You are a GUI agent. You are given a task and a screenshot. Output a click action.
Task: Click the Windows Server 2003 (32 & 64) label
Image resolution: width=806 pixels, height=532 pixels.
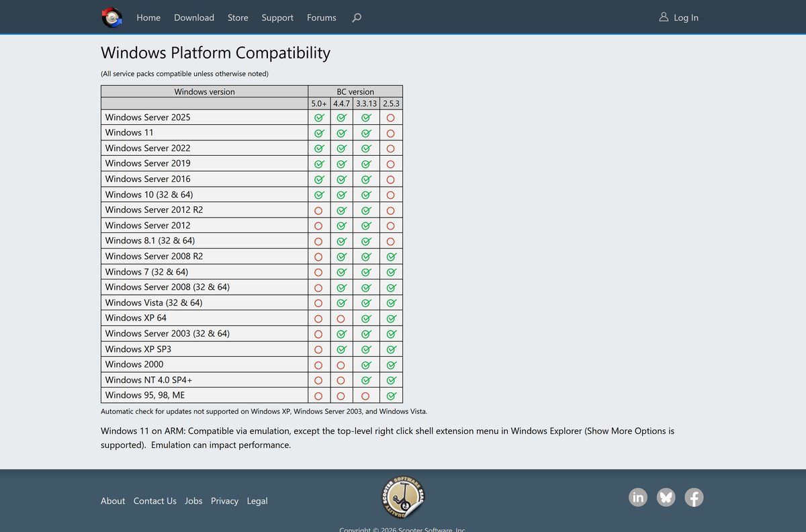tap(167, 334)
